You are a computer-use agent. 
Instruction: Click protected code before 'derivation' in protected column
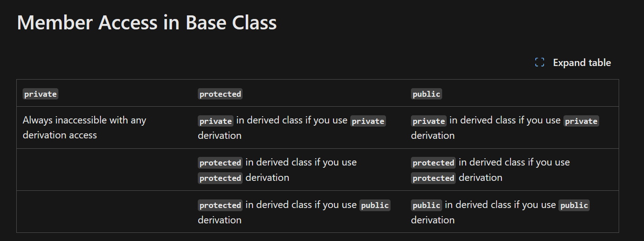[x=220, y=178]
